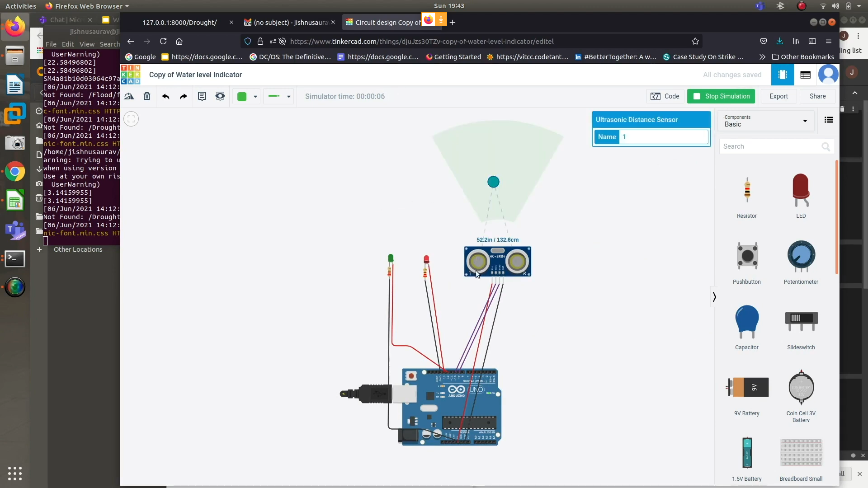Viewport: 868px width, 488px height.
Task: Open wire color dropdown
Action: coord(255,96)
